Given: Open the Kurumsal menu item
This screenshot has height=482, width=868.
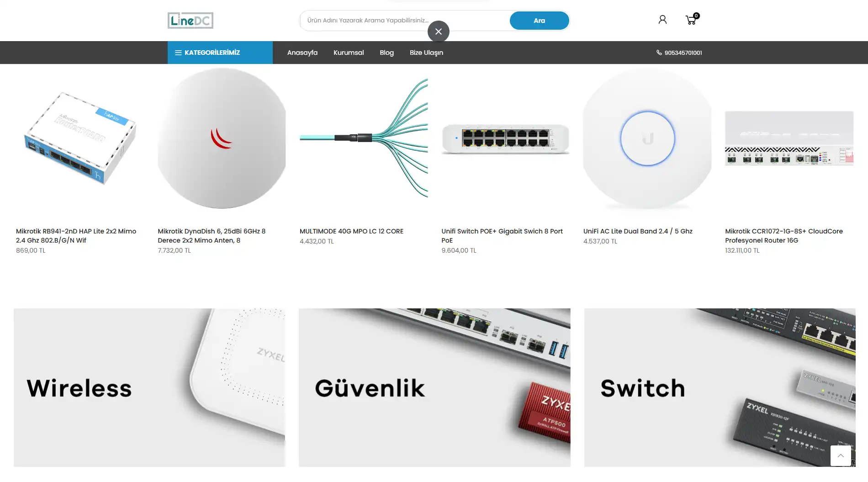Looking at the screenshot, I should tap(349, 53).
